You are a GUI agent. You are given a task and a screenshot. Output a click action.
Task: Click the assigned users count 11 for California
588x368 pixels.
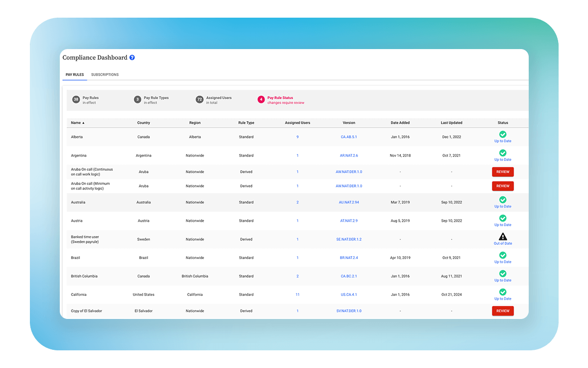click(297, 294)
